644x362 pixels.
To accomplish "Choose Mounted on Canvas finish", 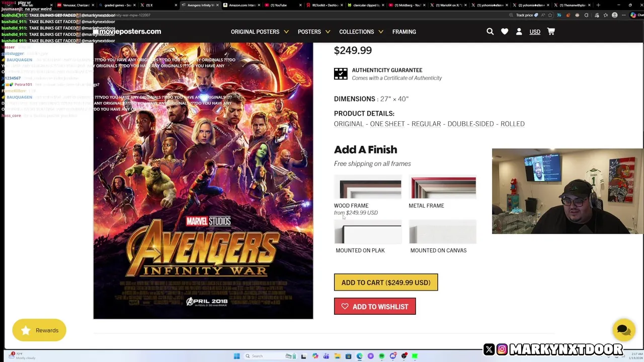I will coord(442,237).
